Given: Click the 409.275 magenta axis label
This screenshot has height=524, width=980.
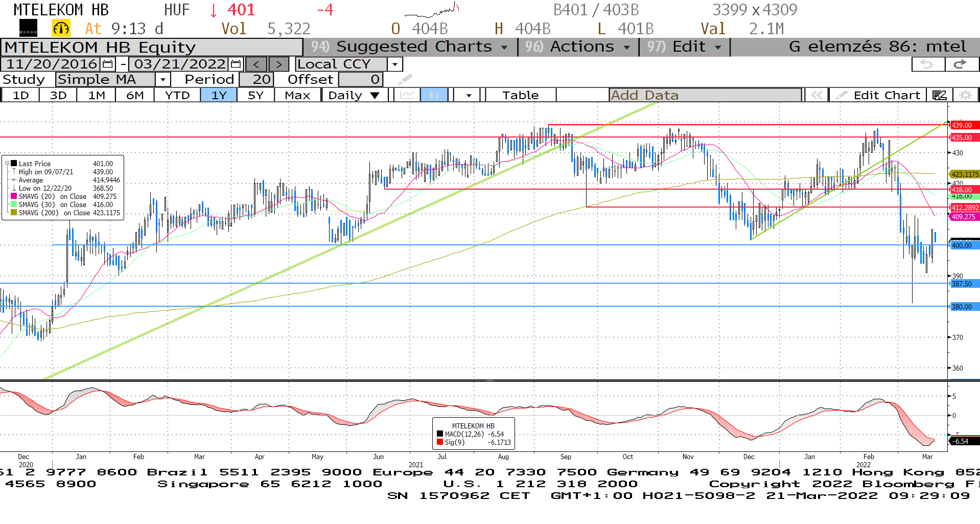Looking at the screenshot, I should 964,217.
